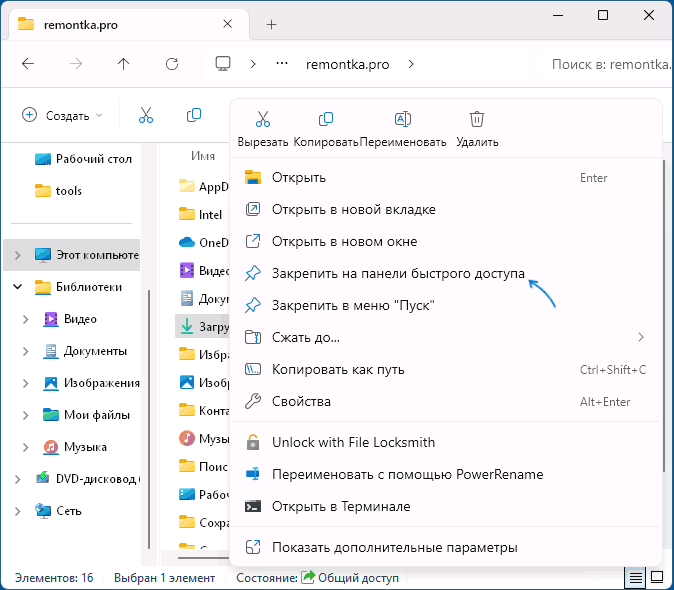Image resolution: width=674 pixels, height=590 pixels.
Task: Click the Cut scissors icon in context menu
Action: coord(263,120)
